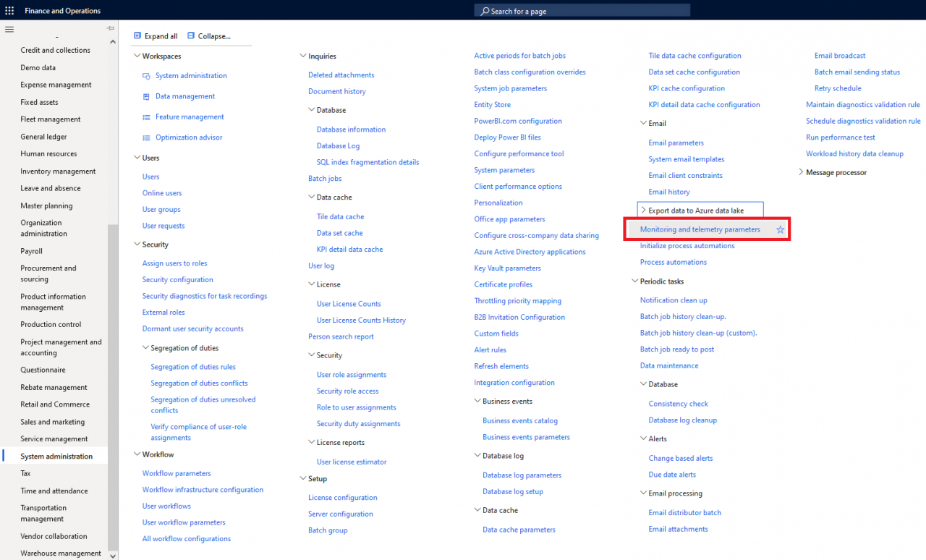Favorite Monitoring and telemetry parameters with star
The width and height of the screenshot is (926, 560).
(780, 229)
